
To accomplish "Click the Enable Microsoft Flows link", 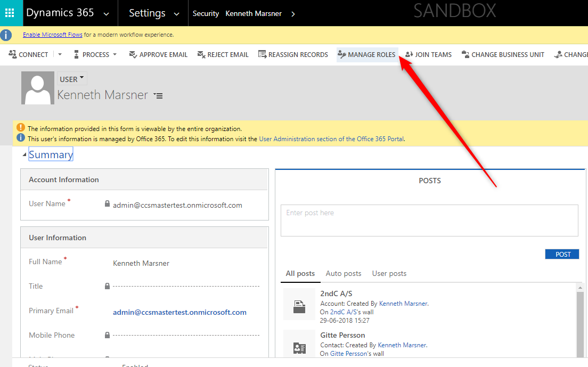I will point(52,35).
